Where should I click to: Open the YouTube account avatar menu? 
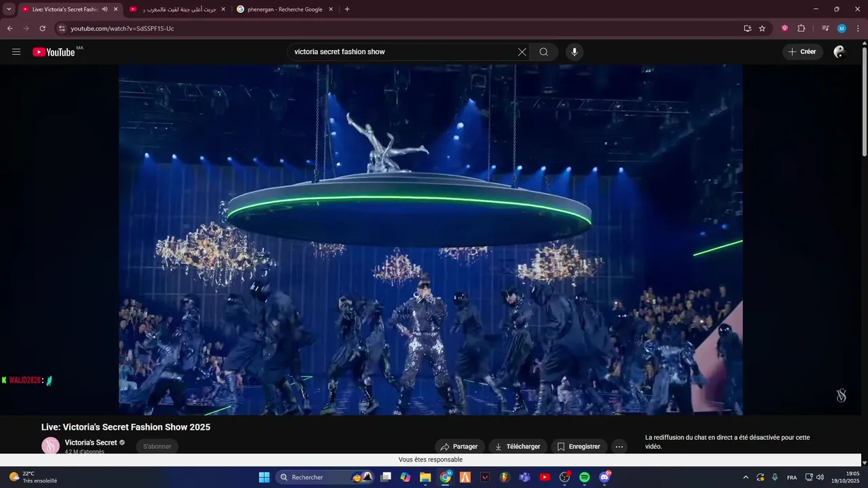tap(840, 52)
